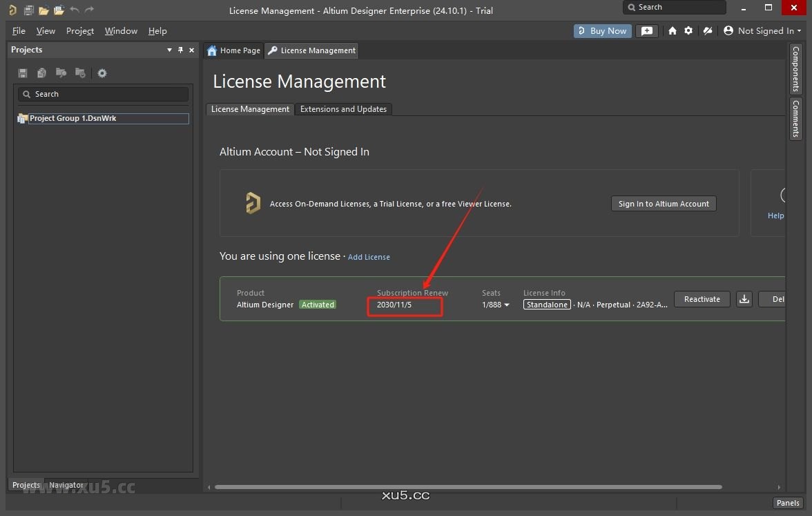Click the feedback speech bubble icon

(x=646, y=31)
